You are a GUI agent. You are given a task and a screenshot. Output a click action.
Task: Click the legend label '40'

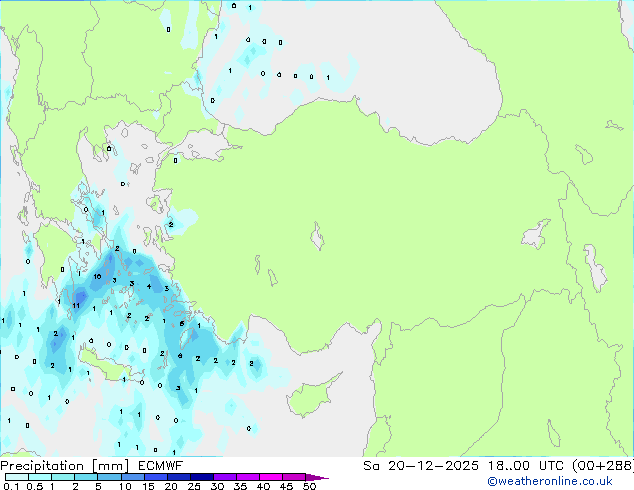point(263,486)
